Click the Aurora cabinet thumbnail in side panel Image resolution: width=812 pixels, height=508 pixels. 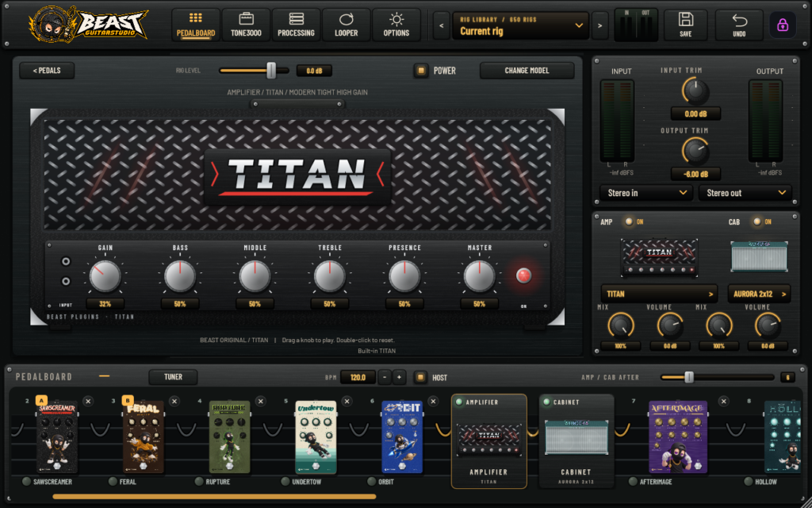[x=759, y=256]
